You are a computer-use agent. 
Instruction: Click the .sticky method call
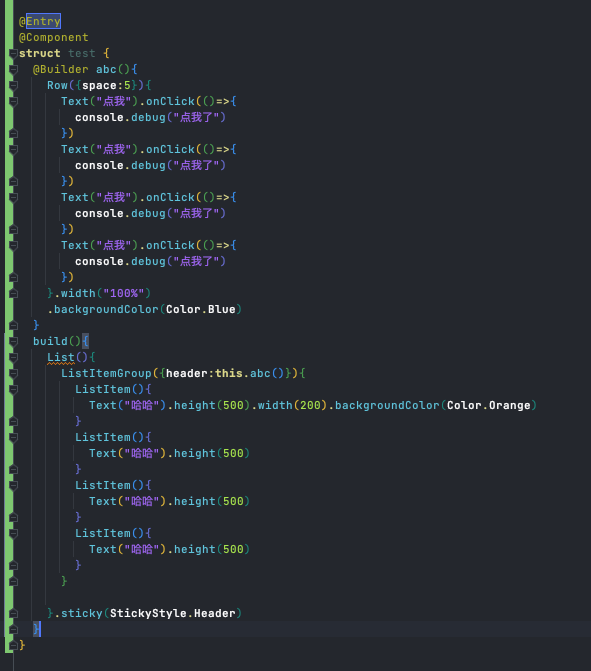[78, 614]
